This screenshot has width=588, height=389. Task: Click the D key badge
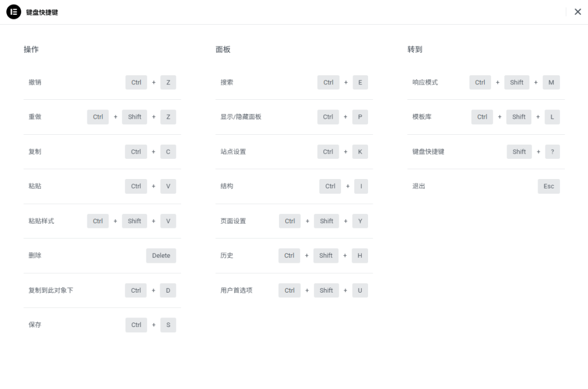pyautogui.click(x=168, y=290)
